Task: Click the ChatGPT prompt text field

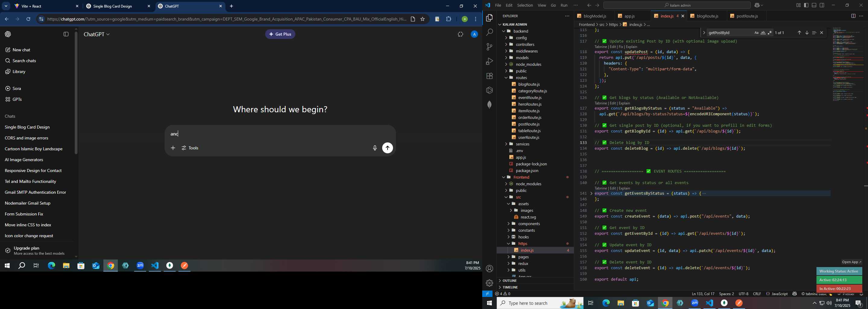Action: point(280,134)
